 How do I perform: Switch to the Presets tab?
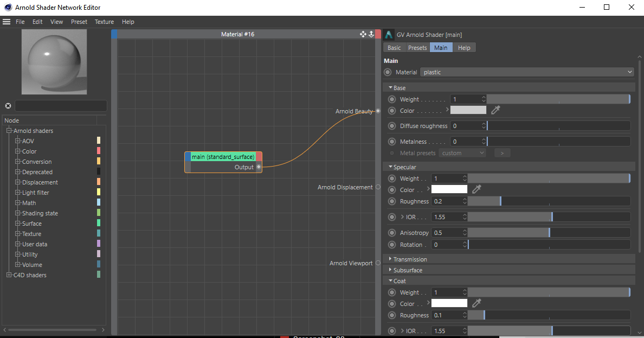(417, 47)
